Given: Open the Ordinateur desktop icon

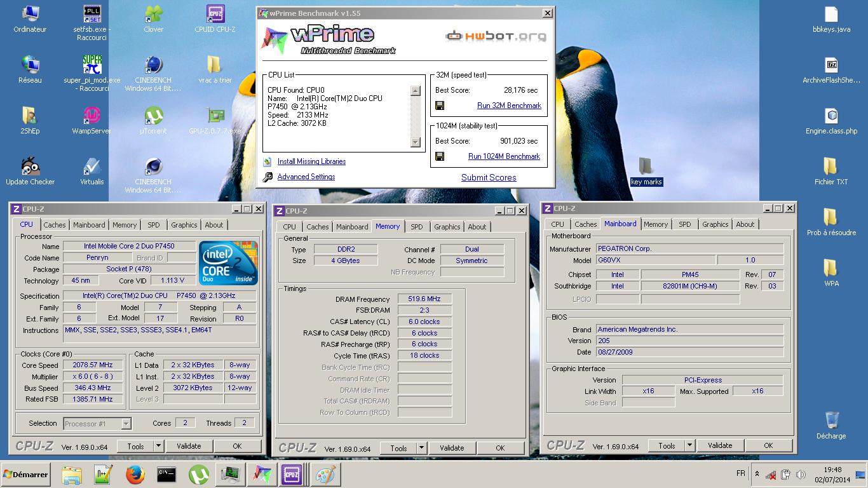Looking at the screenshot, I should tap(30, 20).
